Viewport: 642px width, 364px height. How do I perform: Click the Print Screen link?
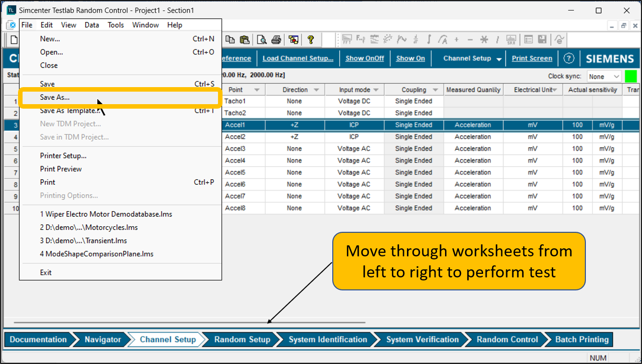point(532,59)
